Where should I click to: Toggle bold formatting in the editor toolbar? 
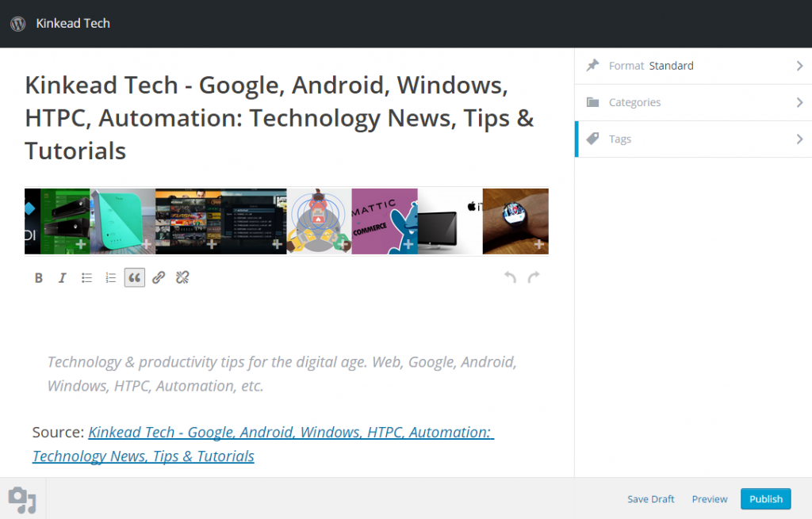coord(38,277)
